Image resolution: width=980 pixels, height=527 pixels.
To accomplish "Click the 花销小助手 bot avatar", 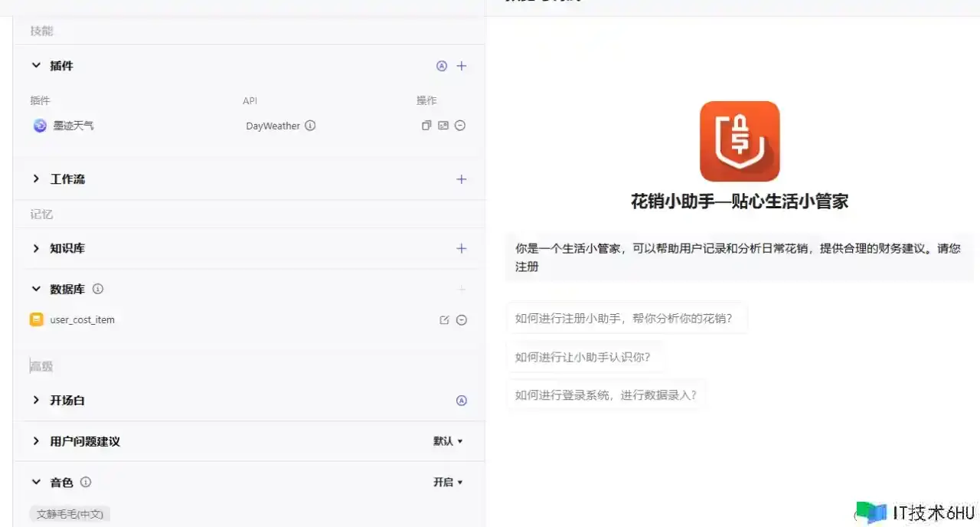I will tap(740, 141).
